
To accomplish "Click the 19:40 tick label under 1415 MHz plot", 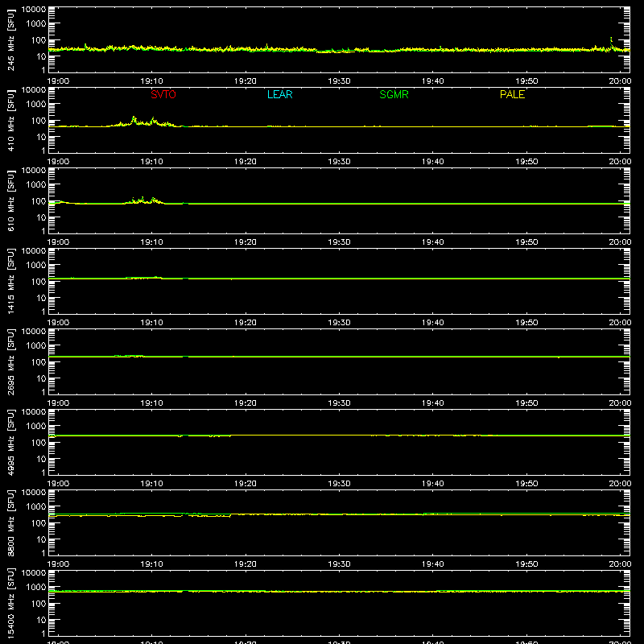I will click(x=433, y=323).
